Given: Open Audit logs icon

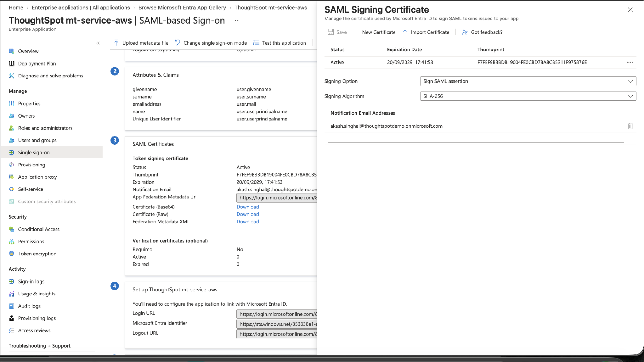Looking at the screenshot, I should 11,306.
